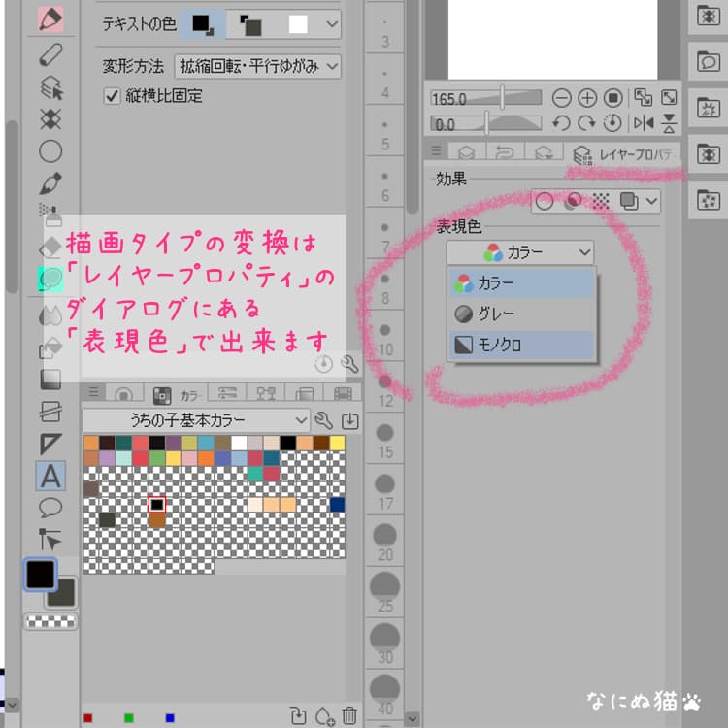Open color set settings wrench icon
The height and width of the screenshot is (728, 728).
(x=323, y=420)
